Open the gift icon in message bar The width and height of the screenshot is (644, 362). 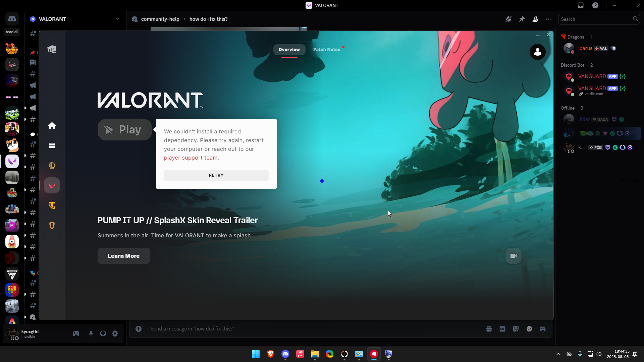click(489, 329)
